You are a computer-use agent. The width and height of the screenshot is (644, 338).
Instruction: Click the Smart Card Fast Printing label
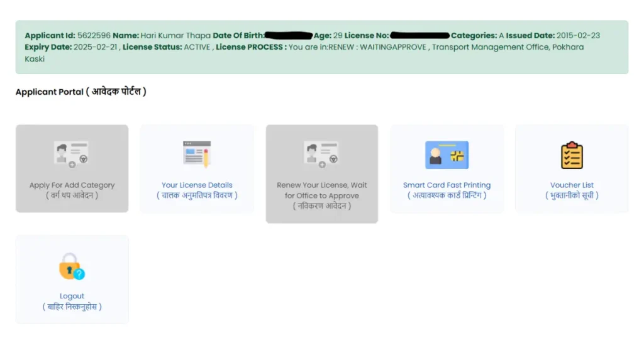click(x=447, y=185)
